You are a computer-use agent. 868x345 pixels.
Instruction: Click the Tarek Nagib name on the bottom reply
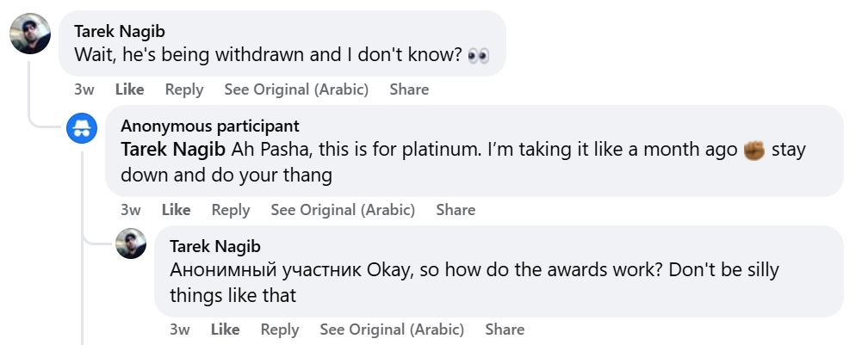(215, 247)
